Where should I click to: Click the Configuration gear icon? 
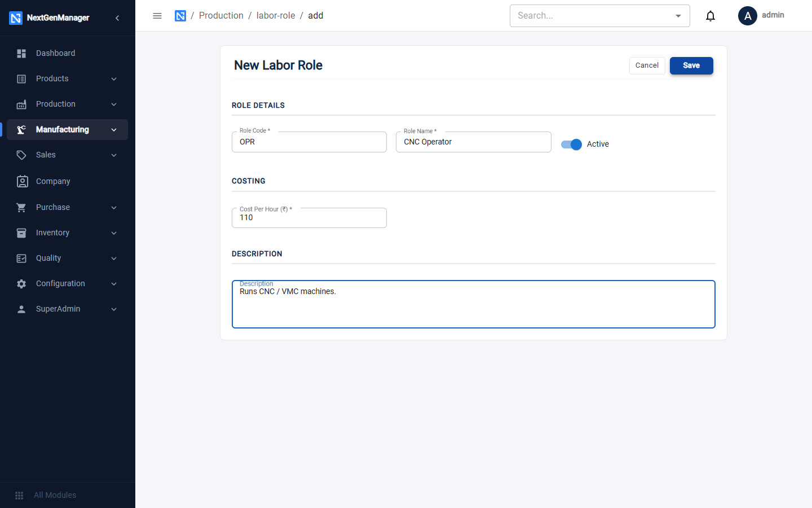21,283
